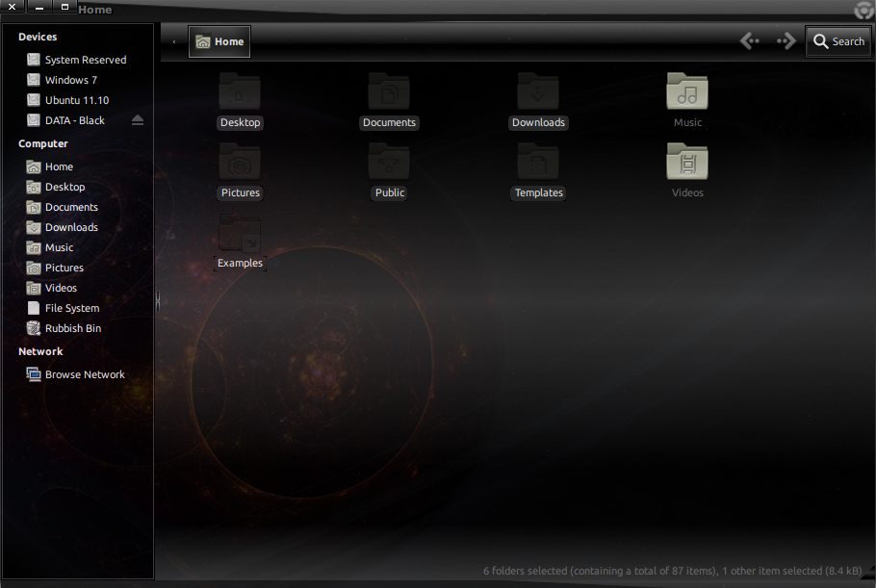Click the Templates label text

tap(538, 192)
